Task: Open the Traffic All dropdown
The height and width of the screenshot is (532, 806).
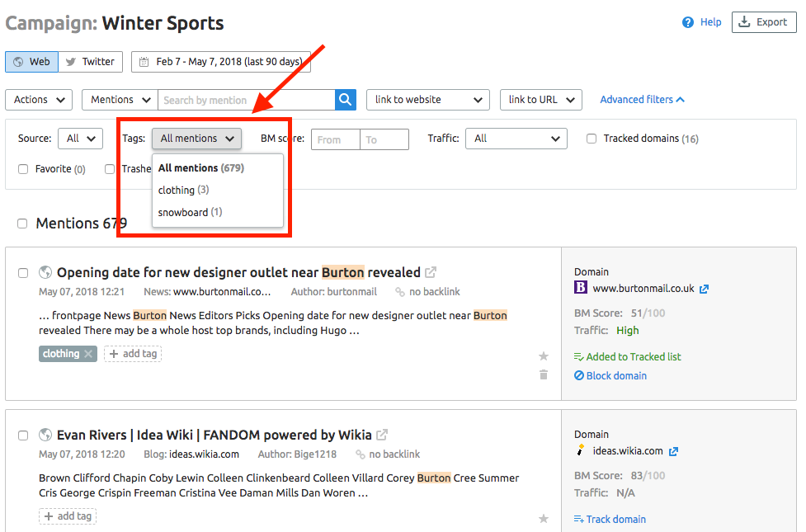Action: (516, 139)
